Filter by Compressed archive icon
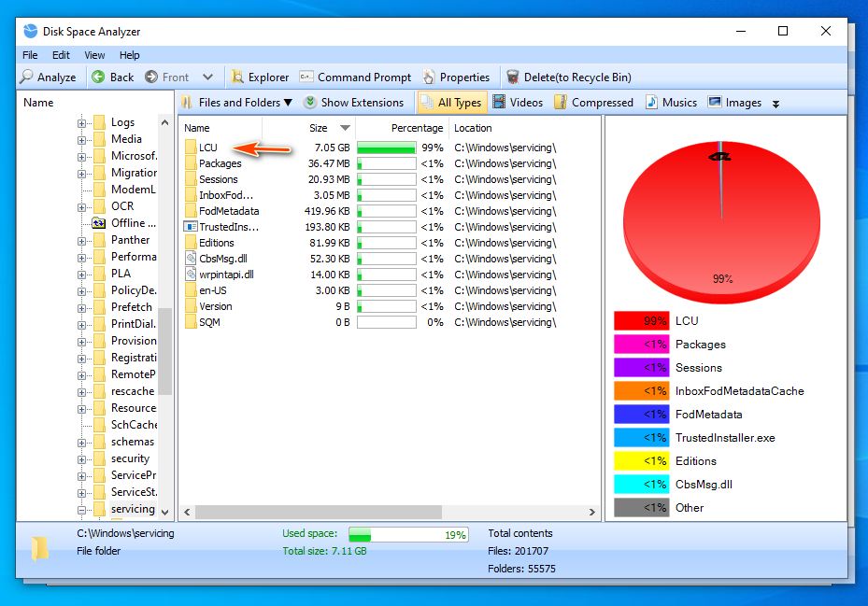The image size is (868, 606). pos(561,102)
